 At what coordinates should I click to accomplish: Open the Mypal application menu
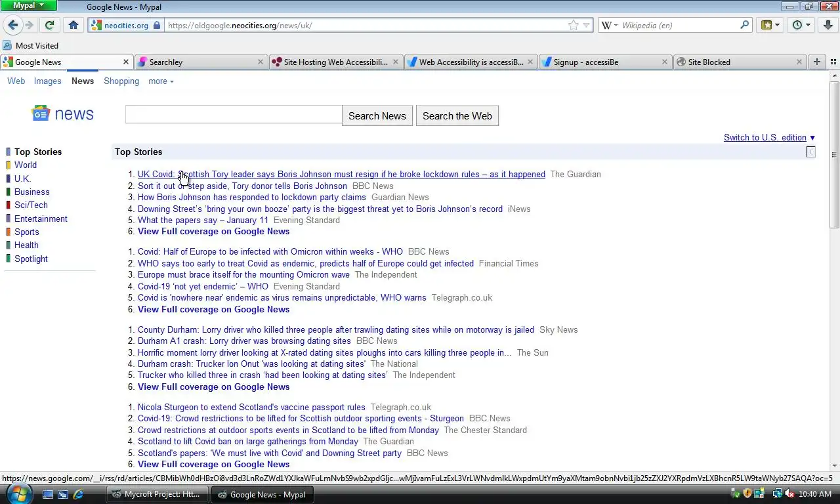pos(29,5)
